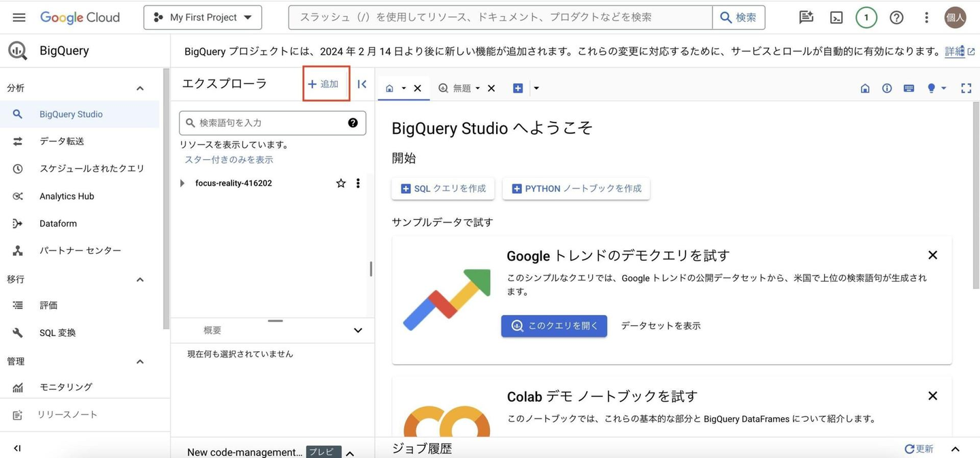Close the home tab
980x458 pixels.
pyautogui.click(x=417, y=88)
